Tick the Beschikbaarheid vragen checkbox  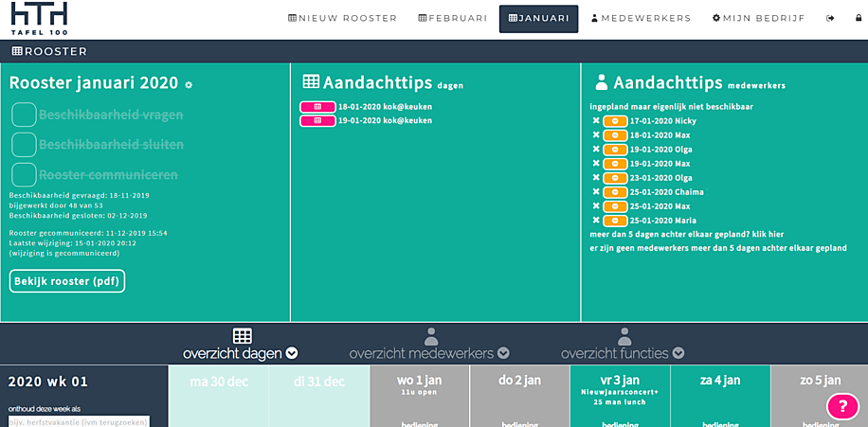[x=25, y=116]
